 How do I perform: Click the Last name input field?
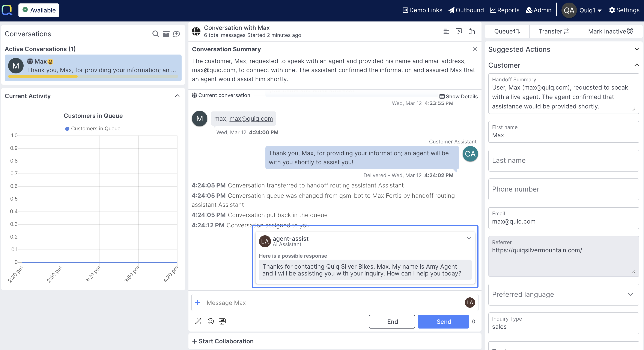pyautogui.click(x=563, y=160)
